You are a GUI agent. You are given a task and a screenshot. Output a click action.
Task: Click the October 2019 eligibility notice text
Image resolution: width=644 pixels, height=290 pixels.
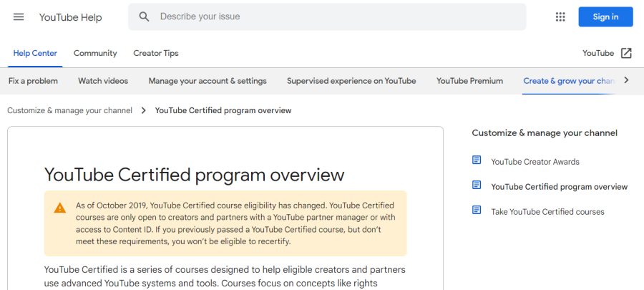[x=235, y=223]
